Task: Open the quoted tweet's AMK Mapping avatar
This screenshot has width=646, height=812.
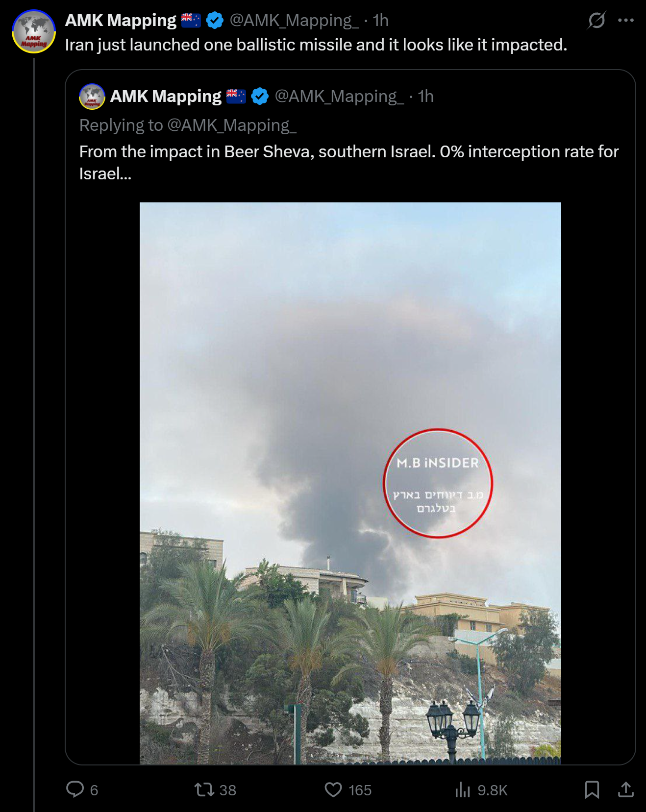Action: (x=92, y=96)
